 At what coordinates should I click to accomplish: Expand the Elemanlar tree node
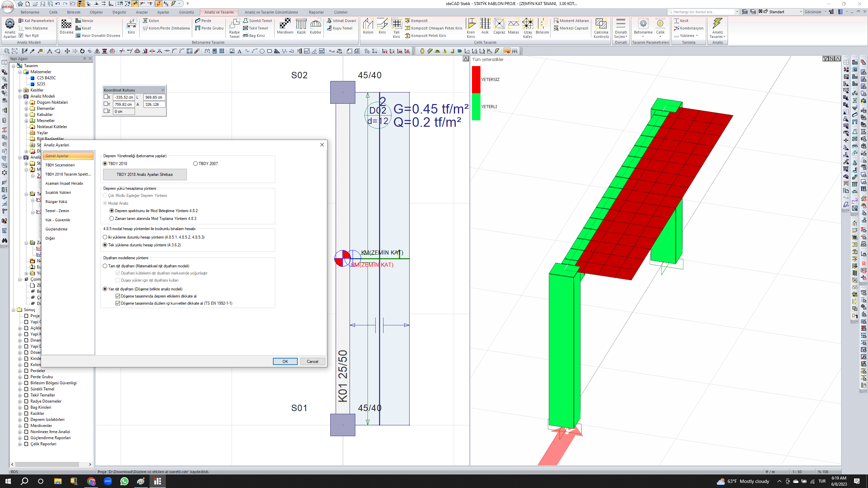coord(26,108)
